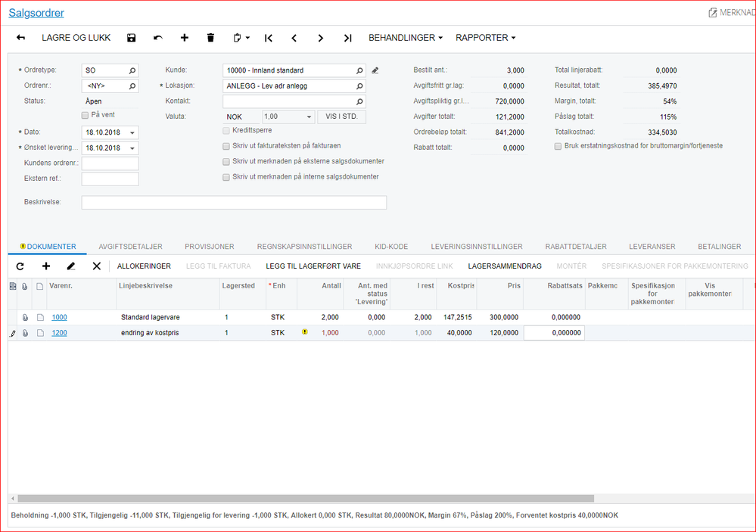
Task: Open Ordretype lookup magnifier
Action: tap(132, 70)
